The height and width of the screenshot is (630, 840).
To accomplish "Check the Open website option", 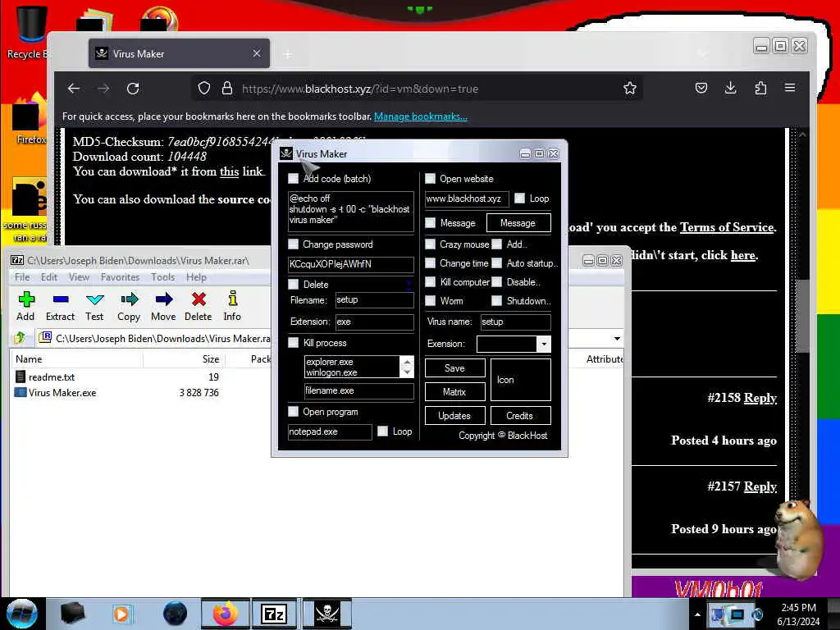I will pyautogui.click(x=430, y=178).
